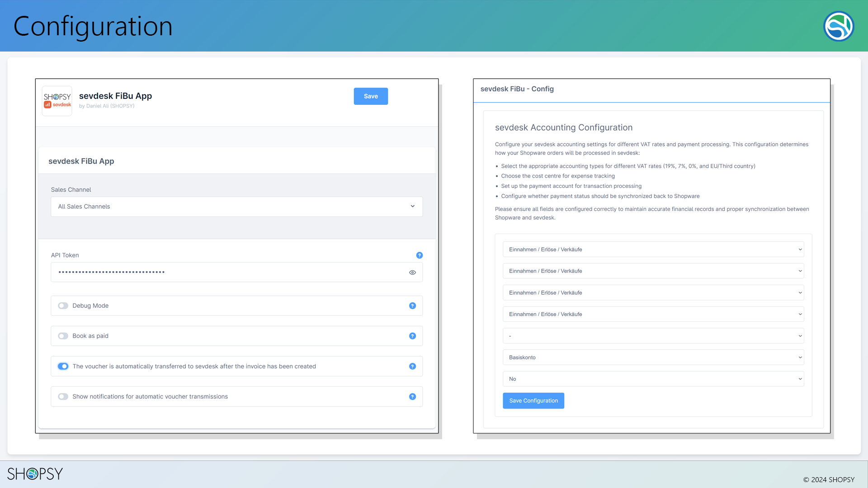Enable the Book as paid toggle
Image resolution: width=868 pixels, height=488 pixels.
[x=63, y=336]
